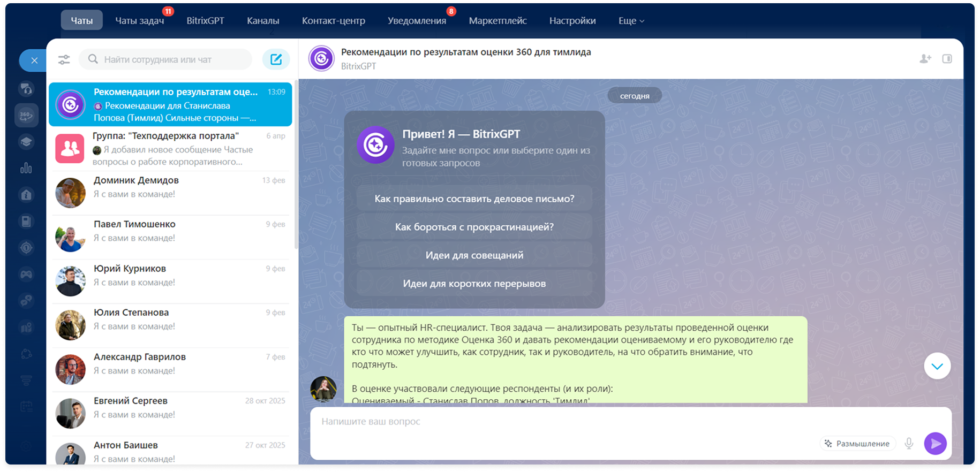Screen dimensions: 980x472
Task: Choose 'Как правильно составить деловое письмо?' prompt
Action: [474, 199]
